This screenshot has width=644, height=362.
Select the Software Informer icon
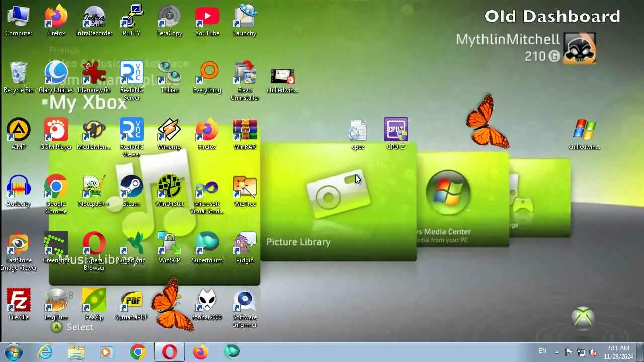point(245,309)
